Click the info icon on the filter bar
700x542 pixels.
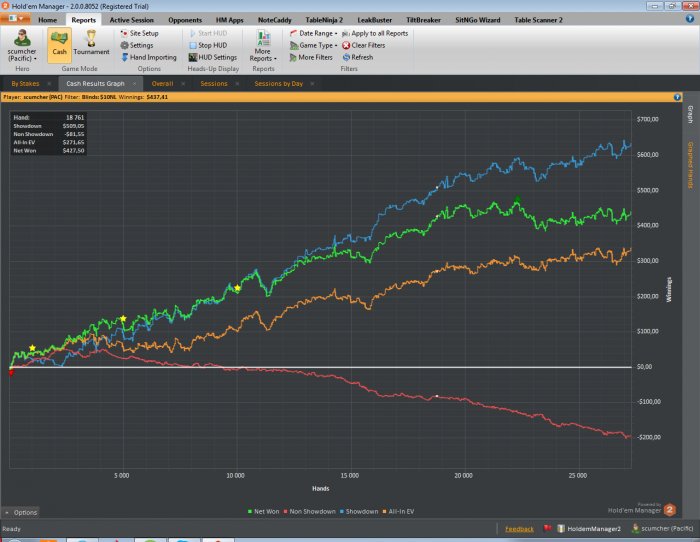[x=677, y=97]
